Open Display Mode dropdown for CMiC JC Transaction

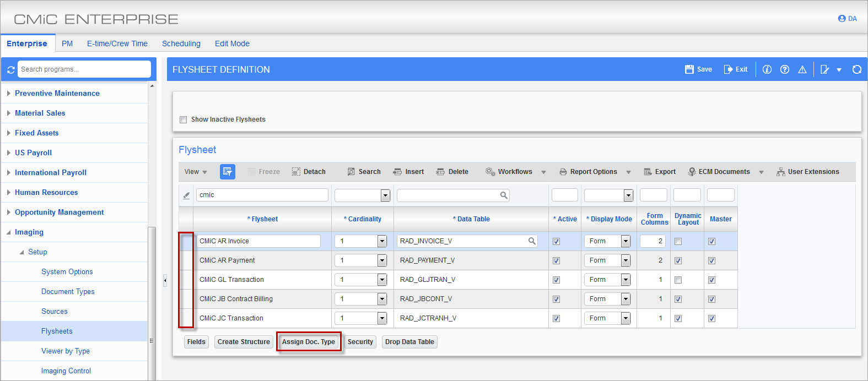(626, 318)
